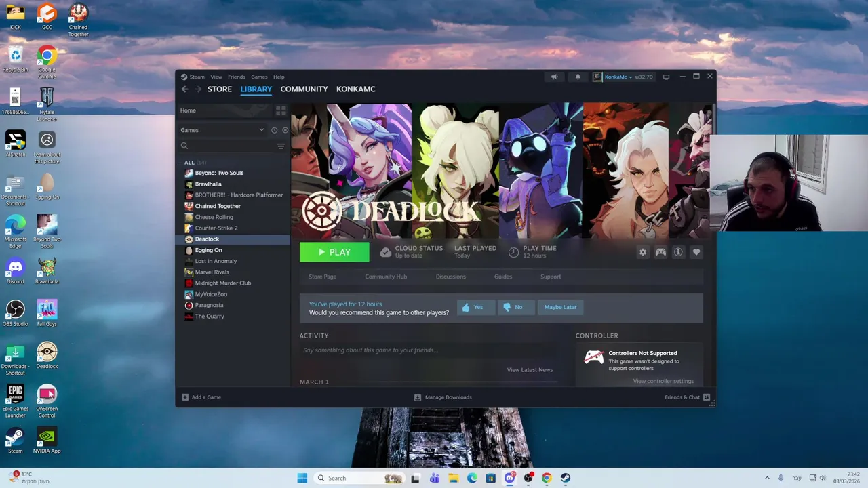Show Deadlock game info icon

(x=678, y=252)
